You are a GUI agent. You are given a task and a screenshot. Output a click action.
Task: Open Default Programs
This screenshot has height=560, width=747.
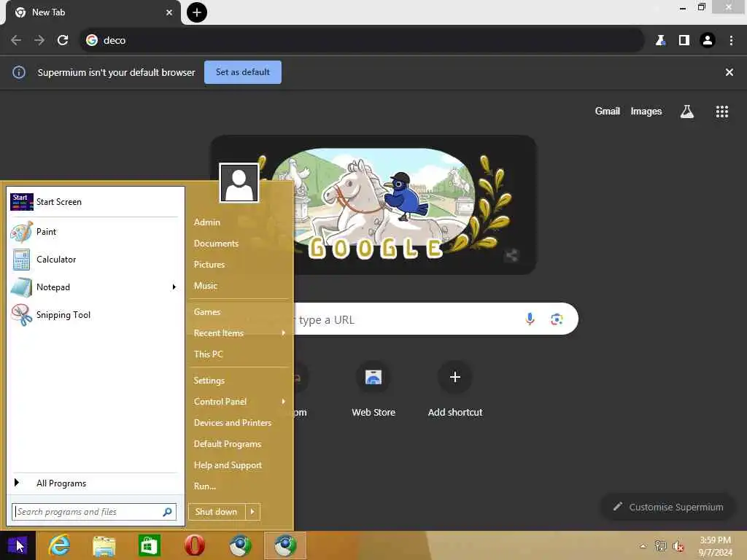point(228,444)
